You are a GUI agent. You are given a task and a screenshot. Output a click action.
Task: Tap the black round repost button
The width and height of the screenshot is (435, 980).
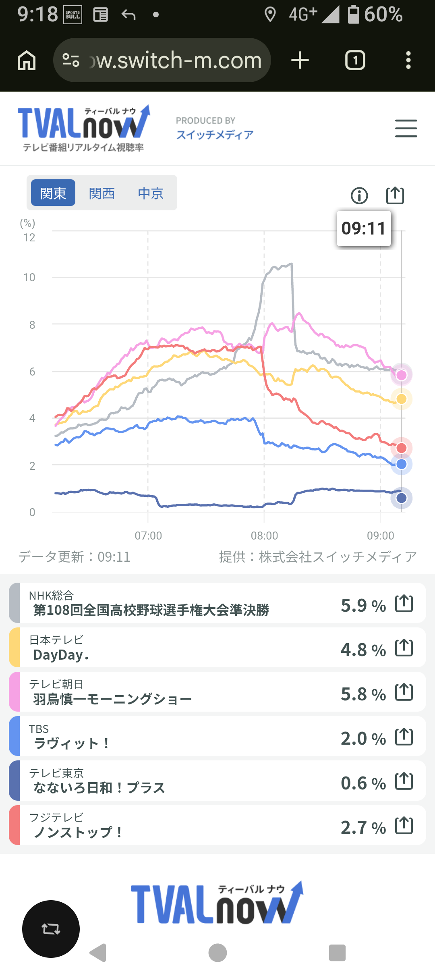tap(51, 929)
